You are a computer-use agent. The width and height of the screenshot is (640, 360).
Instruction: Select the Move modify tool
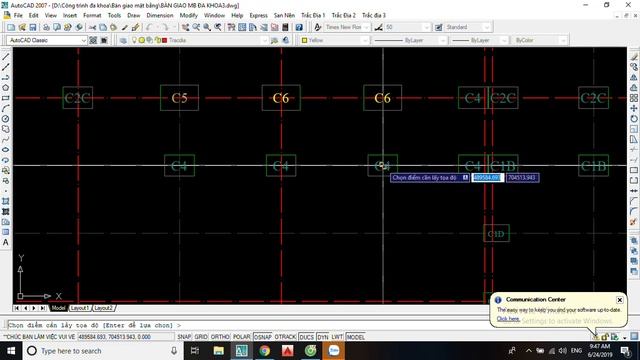[633, 109]
